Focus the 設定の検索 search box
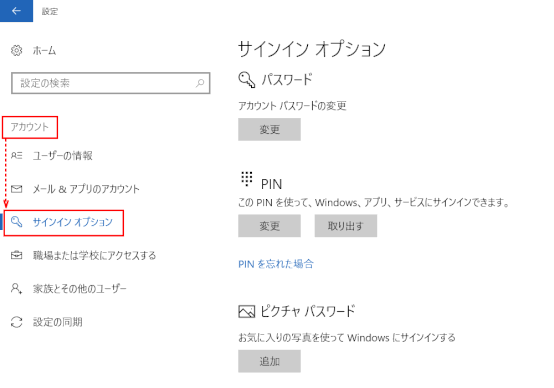This screenshot has width=554, height=388. point(111,83)
